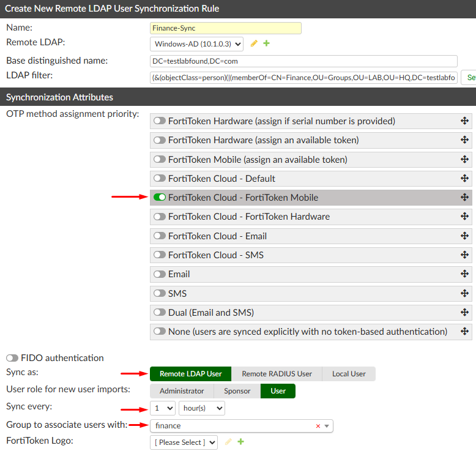476x451 pixels.
Task: Enable FortiToken Hardware (serial number provided) toggle
Action: coord(159,121)
